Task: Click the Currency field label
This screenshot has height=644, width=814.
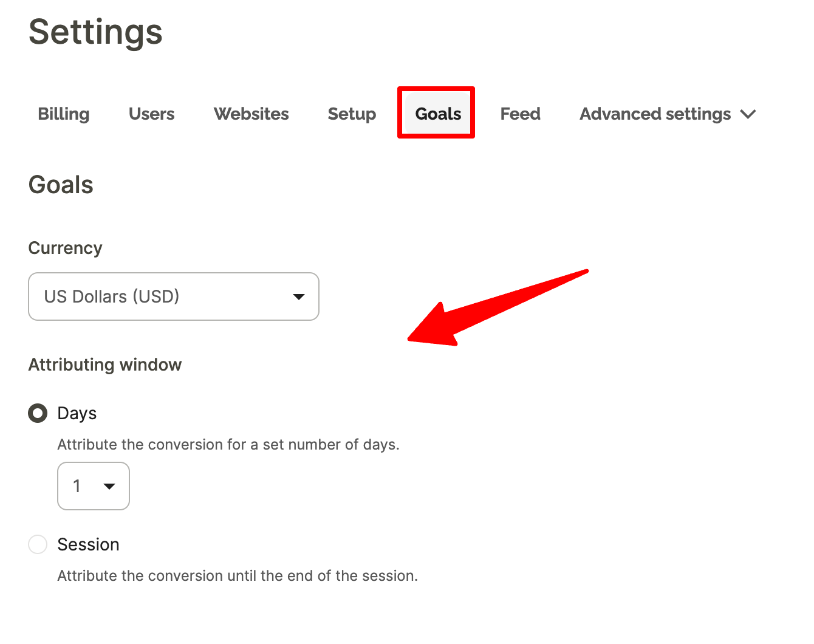Action: (65, 248)
